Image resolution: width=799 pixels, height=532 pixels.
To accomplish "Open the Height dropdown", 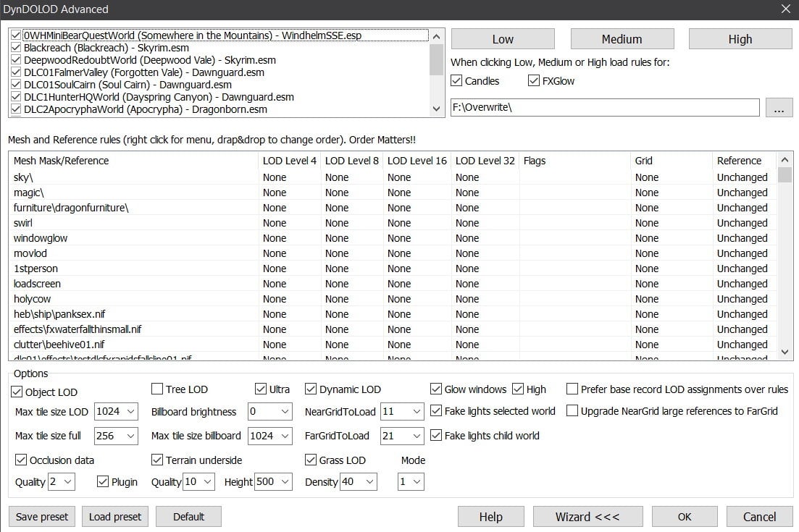I will click(273, 481).
